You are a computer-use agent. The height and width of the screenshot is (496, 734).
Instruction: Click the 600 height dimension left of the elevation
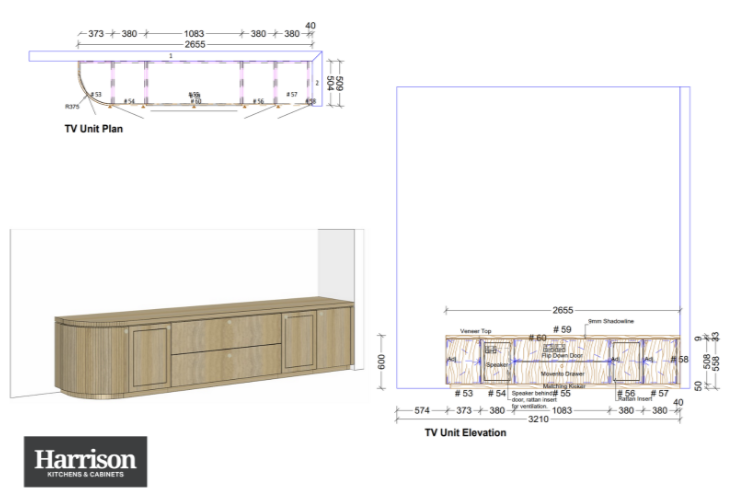[x=382, y=362]
